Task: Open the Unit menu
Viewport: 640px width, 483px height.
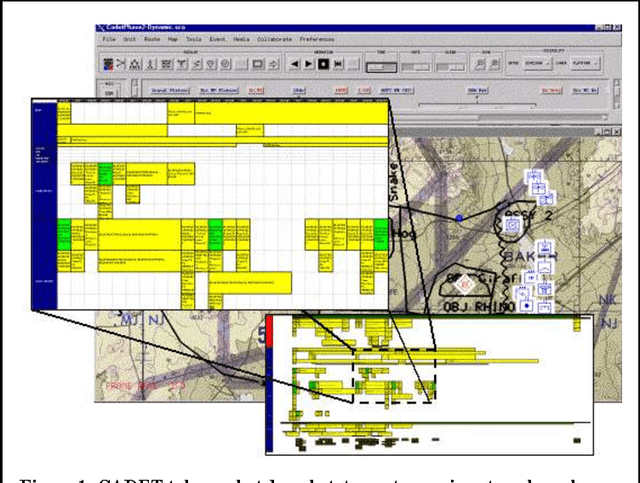Action: pyautogui.click(x=129, y=39)
